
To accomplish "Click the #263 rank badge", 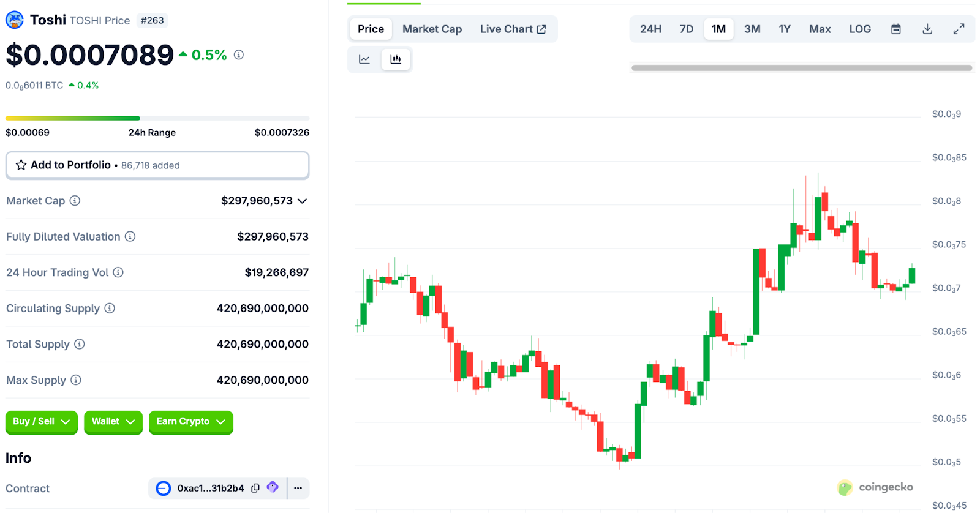I will click(x=153, y=20).
